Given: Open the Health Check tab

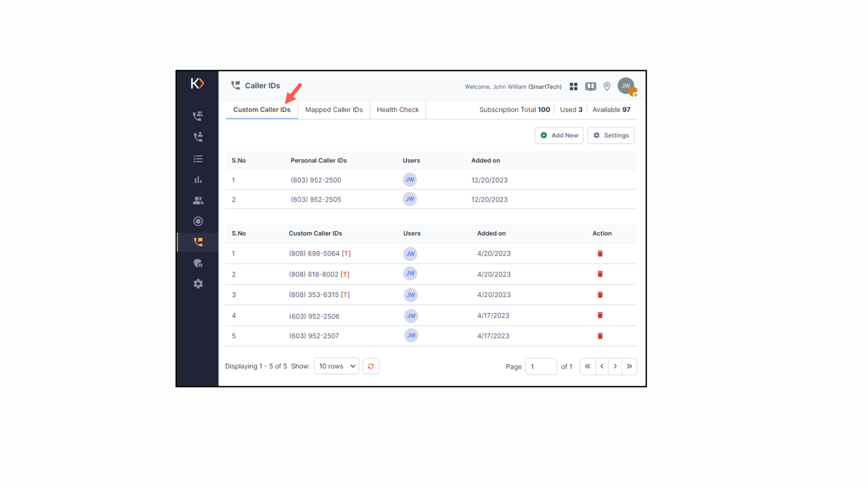Looking at the screenshot, I should 398,110.
